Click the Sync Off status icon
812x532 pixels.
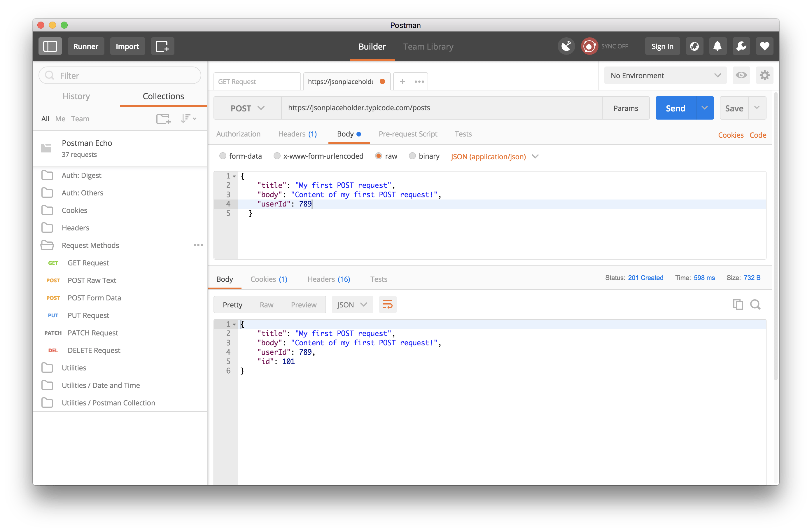coord(589,46)
